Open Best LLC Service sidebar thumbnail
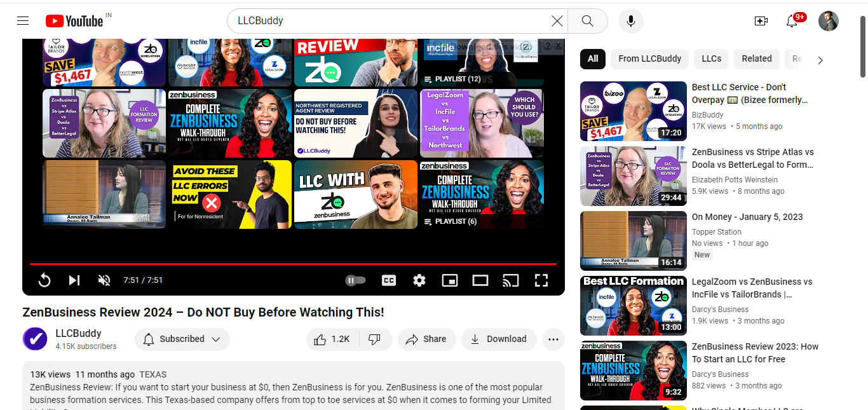Viewport: 868px width, 410px height. 634,111
